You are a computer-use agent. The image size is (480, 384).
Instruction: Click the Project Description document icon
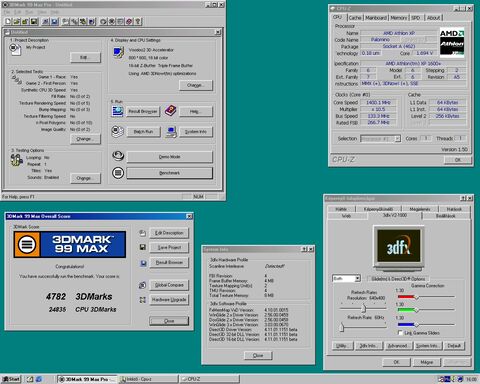[15, 50]
